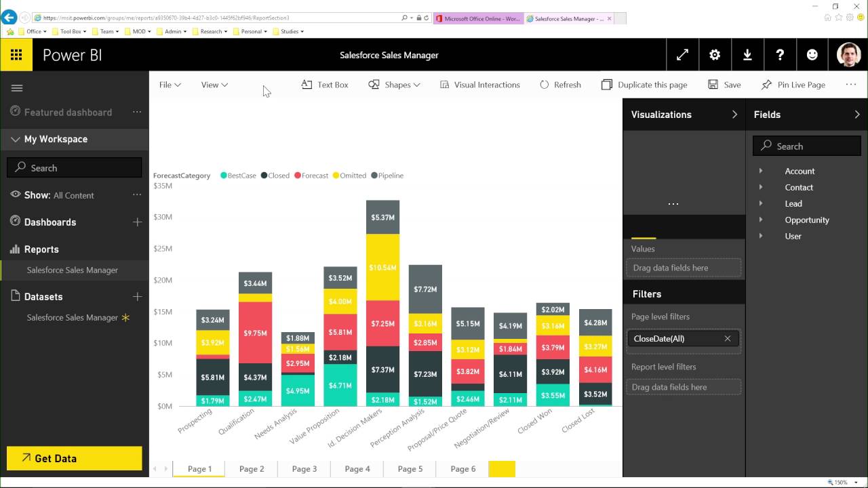The height and width of the screenshot is (488, 868).
Task: Insert a Text Box on the report
Action: click(x=325, y=85)
